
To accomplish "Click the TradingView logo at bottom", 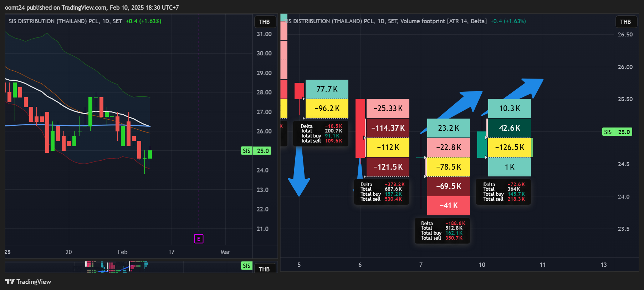I will tap(28, 282).
